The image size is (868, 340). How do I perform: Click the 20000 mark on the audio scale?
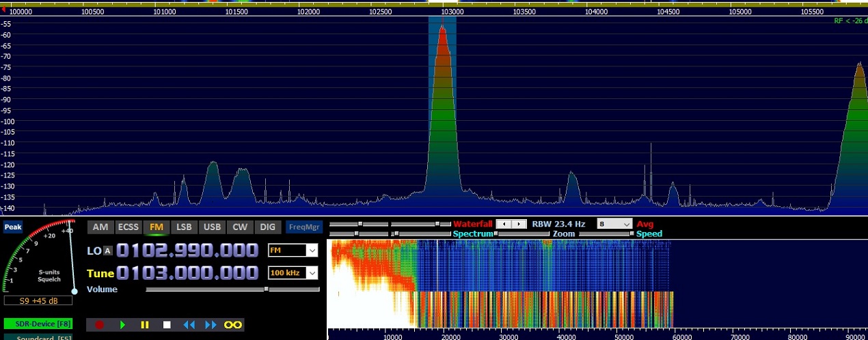[452, 337]
